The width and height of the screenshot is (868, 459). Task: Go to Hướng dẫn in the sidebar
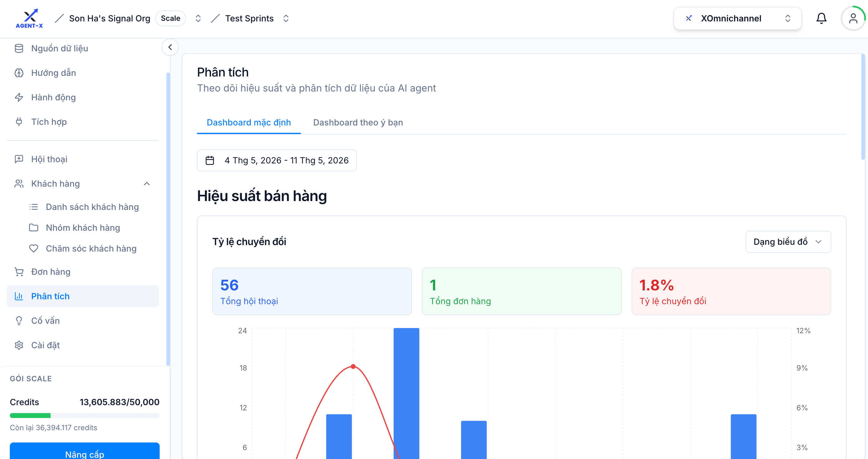[83, 73]
